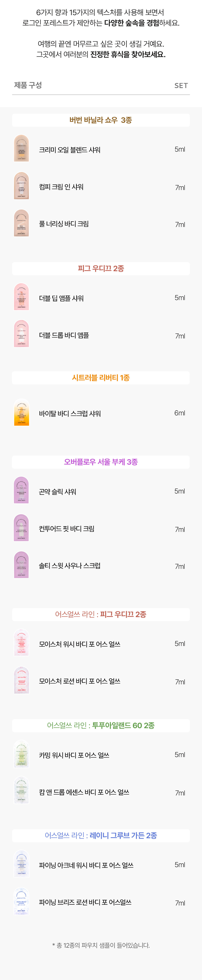Click the SET label beside 제품 구성
This screenshot has height=980, width=202.
181,86
